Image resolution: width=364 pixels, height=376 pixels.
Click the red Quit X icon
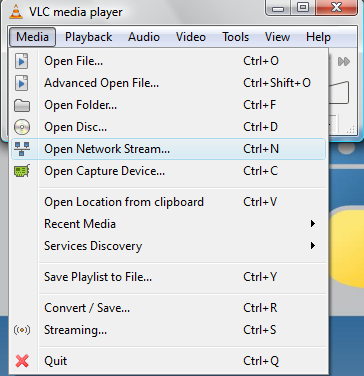point(22,361)
